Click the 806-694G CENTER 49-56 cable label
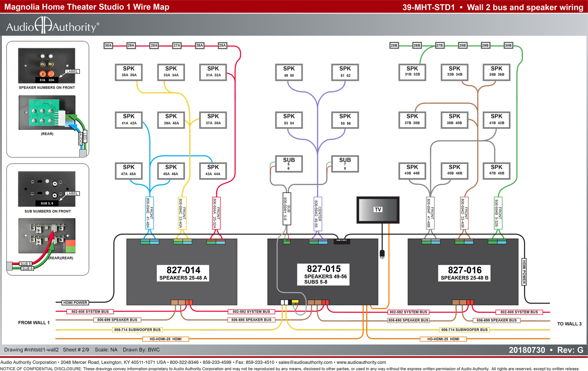Viewport: 588px width, 371px height. 318,214
